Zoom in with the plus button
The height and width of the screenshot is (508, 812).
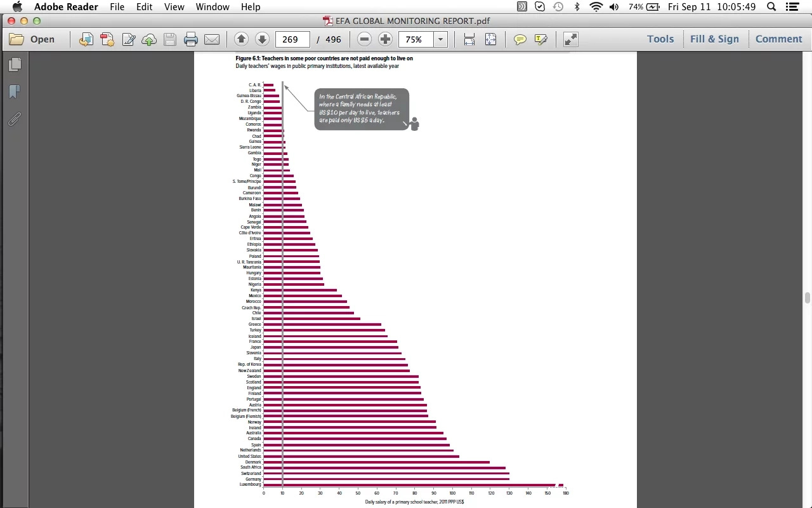coord(385,39)
